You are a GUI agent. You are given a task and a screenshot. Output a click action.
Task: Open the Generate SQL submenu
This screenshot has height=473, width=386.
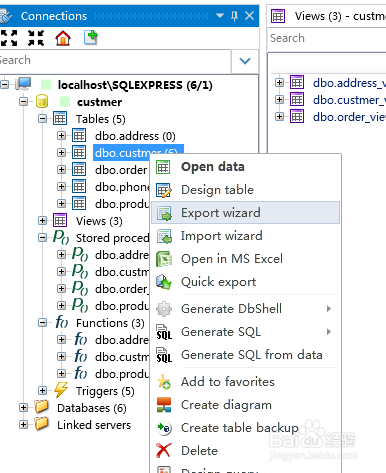coord(245,332)
